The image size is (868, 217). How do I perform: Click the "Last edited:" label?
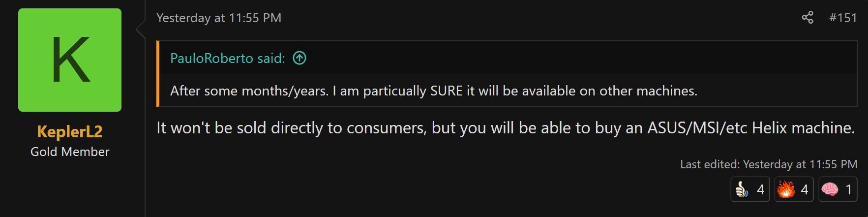coord(710,164)
